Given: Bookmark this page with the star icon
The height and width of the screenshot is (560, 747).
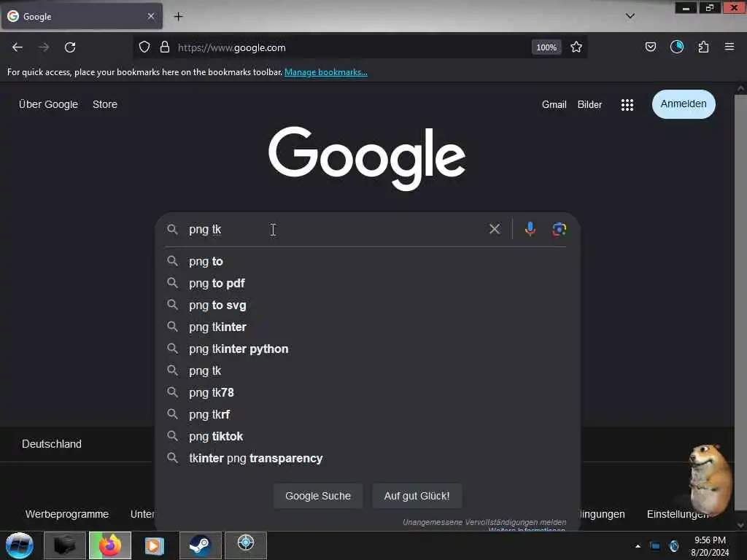Looking at the screenshot, I should 576,47.
